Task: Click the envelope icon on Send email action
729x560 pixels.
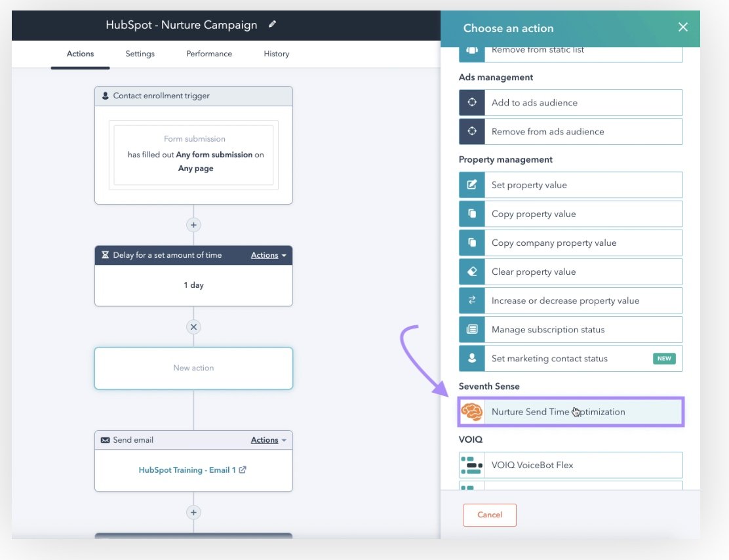Action: pos(105,440)
